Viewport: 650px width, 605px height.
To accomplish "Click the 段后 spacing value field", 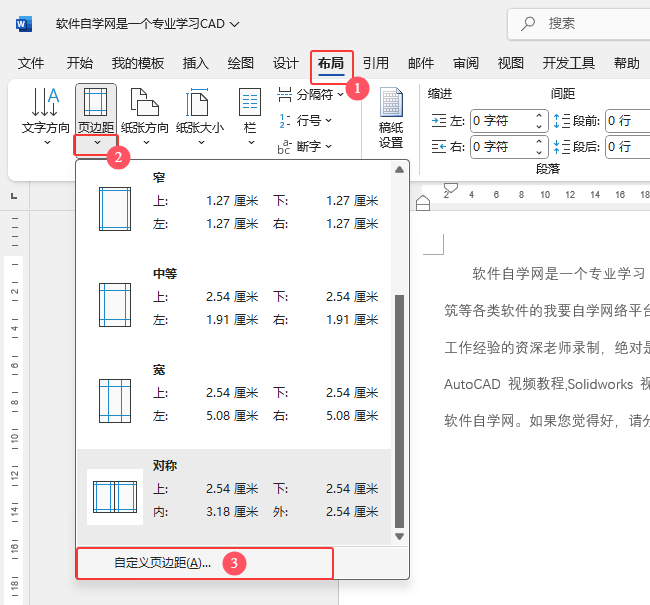I will coord(628,146).
